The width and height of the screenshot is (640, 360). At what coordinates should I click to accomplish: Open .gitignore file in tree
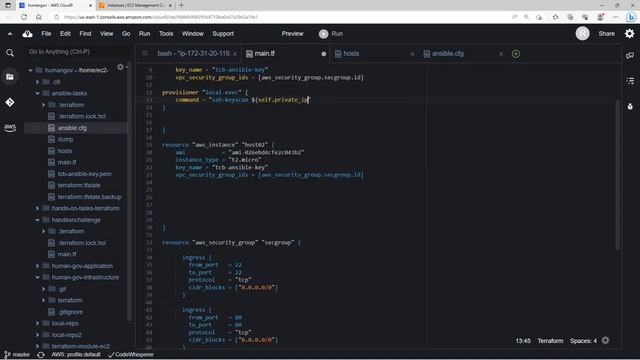[70, 312]
